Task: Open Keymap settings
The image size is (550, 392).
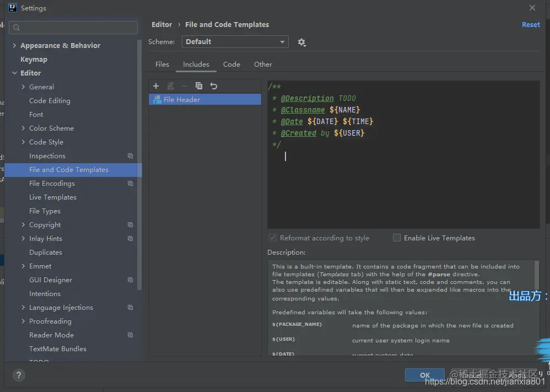Action: (x=34, y=60)
